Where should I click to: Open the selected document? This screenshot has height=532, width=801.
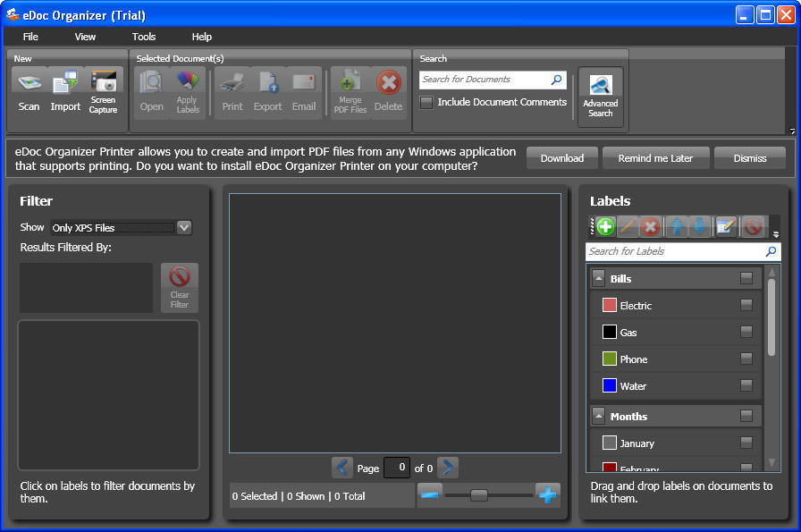click(151, 92)
